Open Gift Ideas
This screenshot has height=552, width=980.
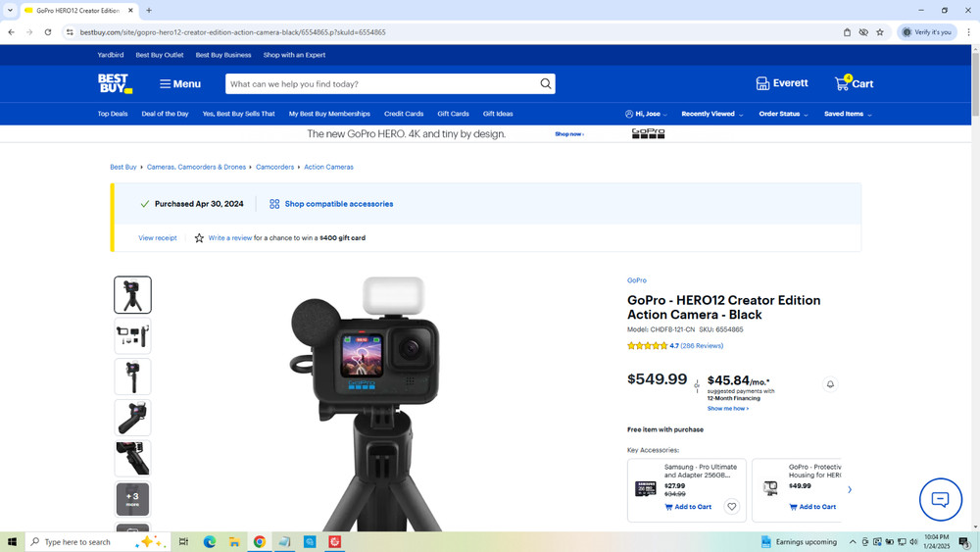coord(498,114)
